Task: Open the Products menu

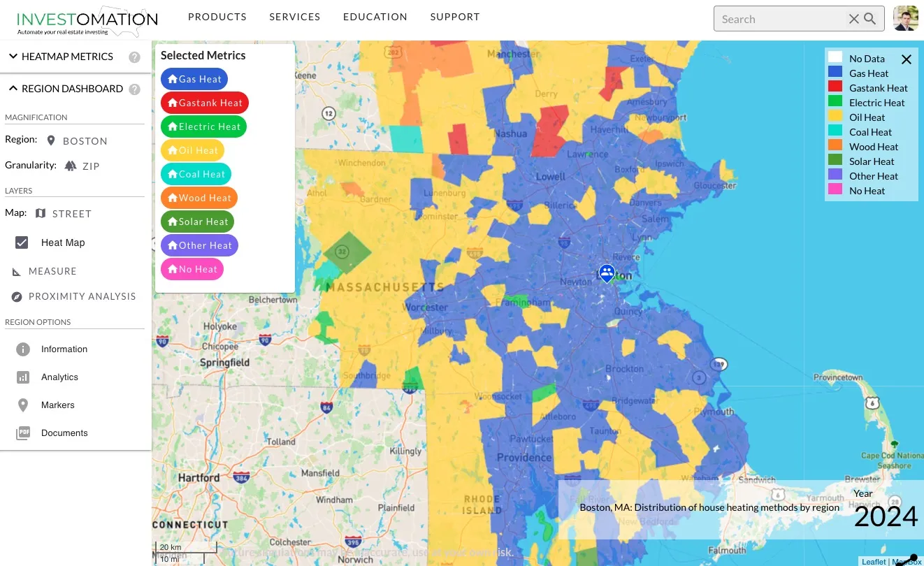Action: tap(217, 17)
